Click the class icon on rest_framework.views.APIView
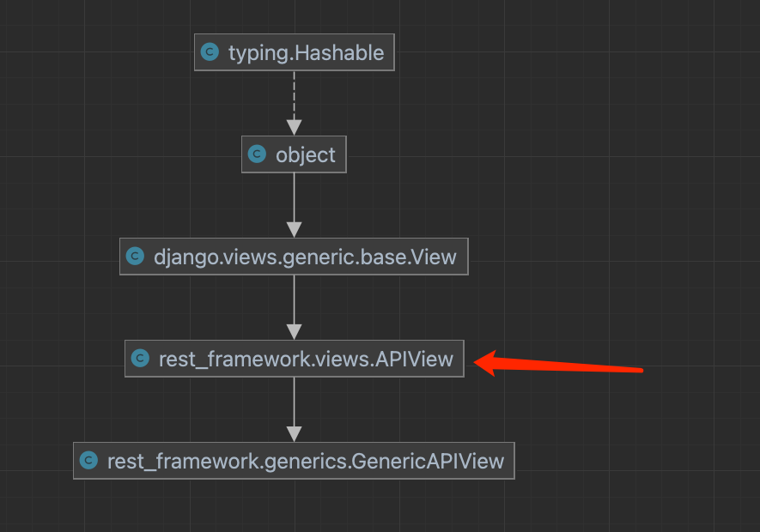The image size is (760, 532). pos(139,358)
